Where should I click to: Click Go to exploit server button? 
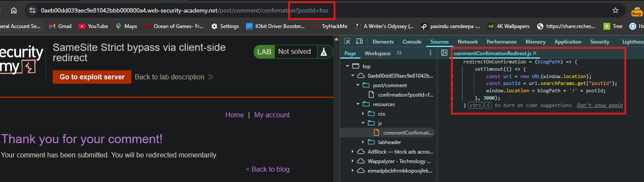92,77
